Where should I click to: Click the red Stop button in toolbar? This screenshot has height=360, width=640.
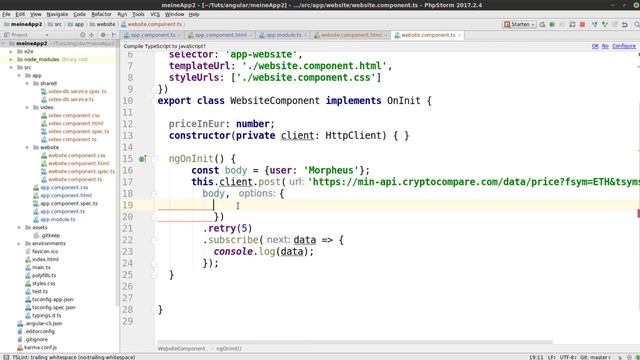click(582, 24)
